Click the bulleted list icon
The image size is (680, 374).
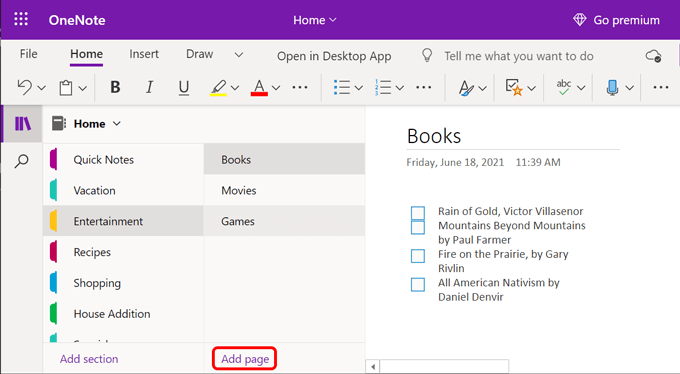point(342,87)
